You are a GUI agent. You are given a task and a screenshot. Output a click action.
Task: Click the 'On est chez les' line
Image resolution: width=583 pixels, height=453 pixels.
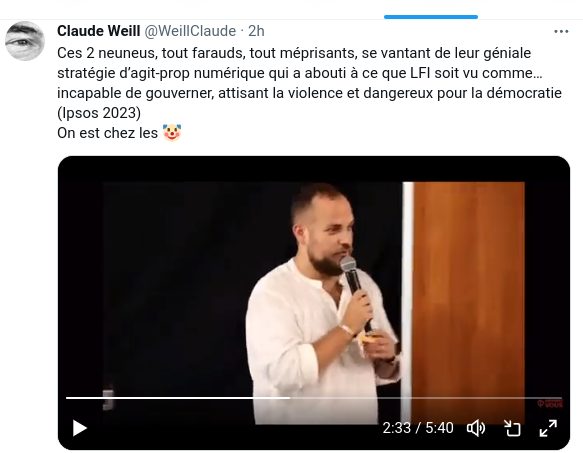pos(119,133)
